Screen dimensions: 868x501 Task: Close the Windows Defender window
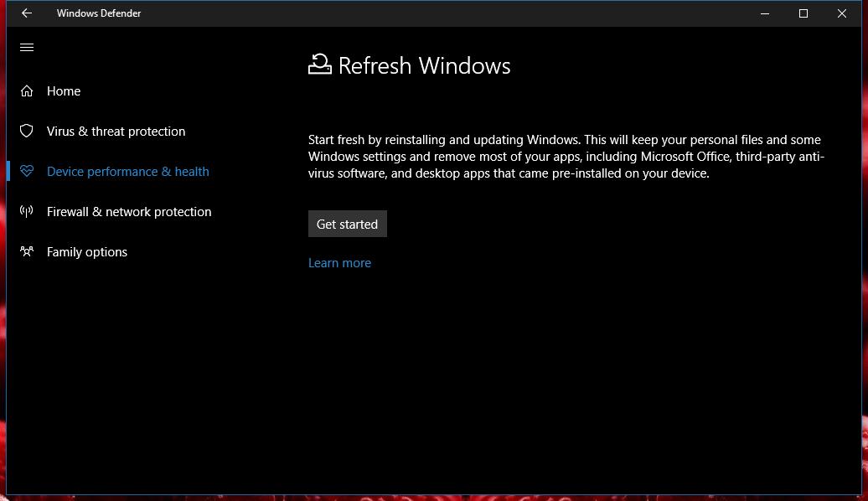842,13
